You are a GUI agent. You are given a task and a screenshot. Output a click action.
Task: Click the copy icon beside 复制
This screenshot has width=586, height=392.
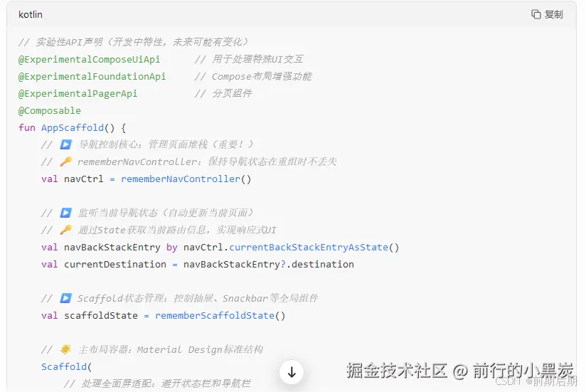point(536,14)
